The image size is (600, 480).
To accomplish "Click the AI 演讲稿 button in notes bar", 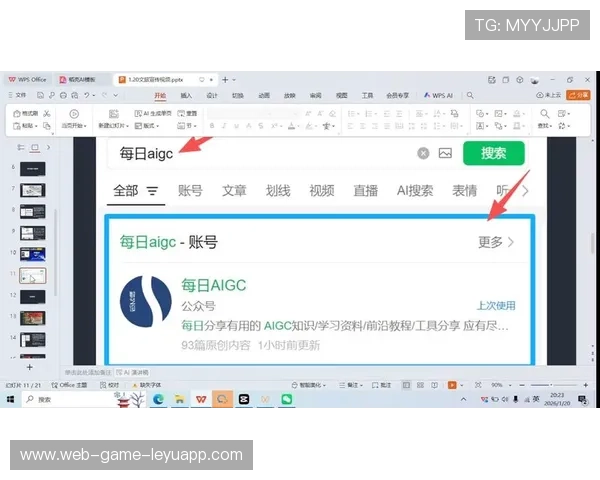I will click(x=132, y=372).
